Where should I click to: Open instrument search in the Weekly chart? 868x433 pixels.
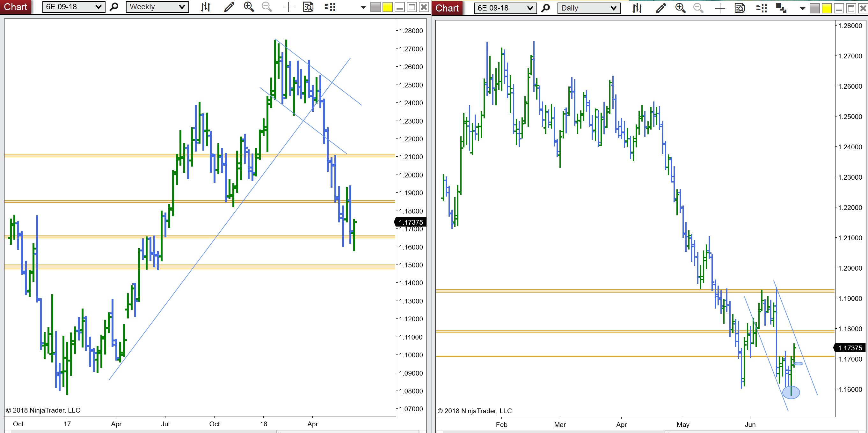114,7
